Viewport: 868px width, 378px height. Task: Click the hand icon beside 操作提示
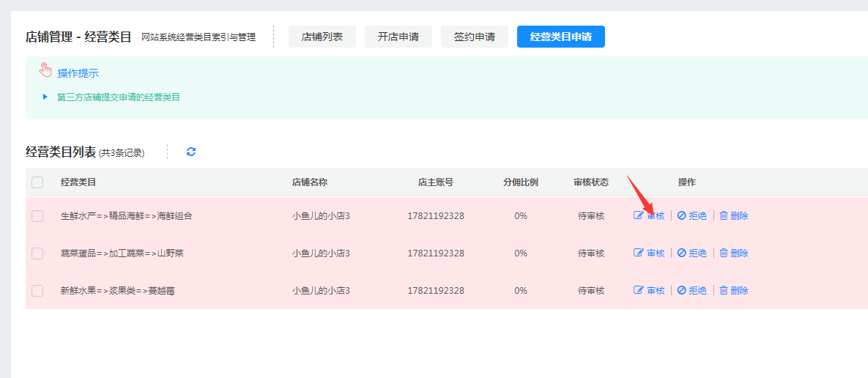click(46, 70)
